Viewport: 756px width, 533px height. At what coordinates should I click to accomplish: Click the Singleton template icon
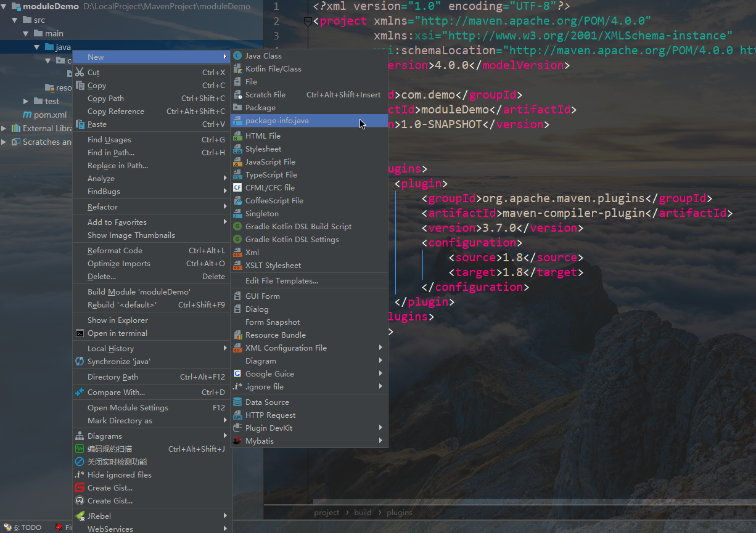pyautogui.click(x=237, y=213)
